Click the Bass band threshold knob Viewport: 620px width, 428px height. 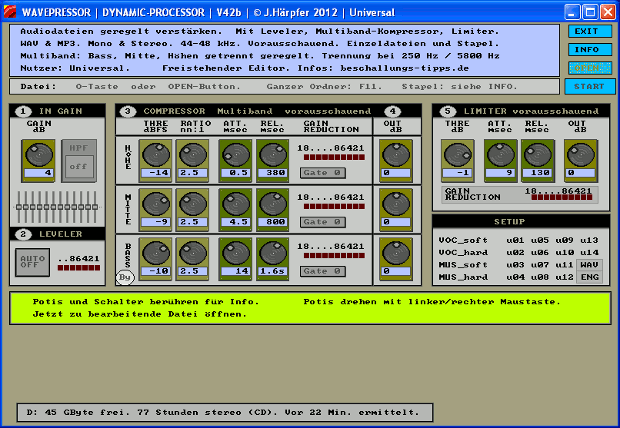coord(156,253)
